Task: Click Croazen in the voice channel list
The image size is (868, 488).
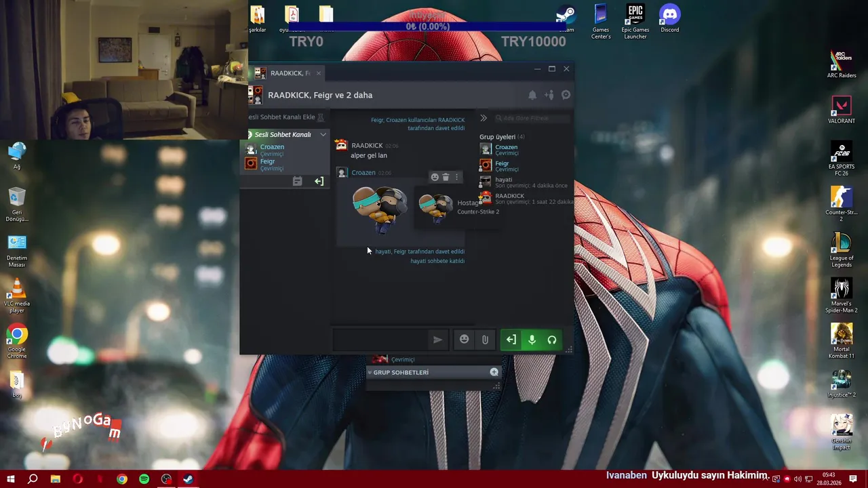Action: pos(272,150)
